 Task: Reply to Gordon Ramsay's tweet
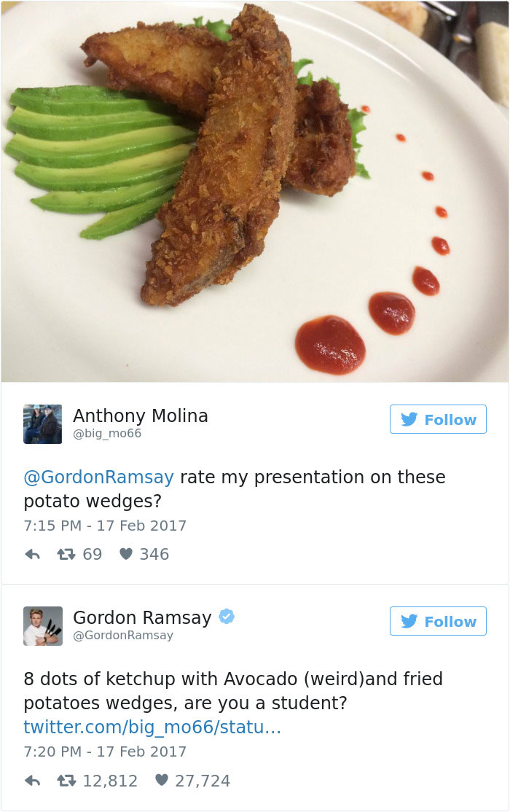point(33,781)
